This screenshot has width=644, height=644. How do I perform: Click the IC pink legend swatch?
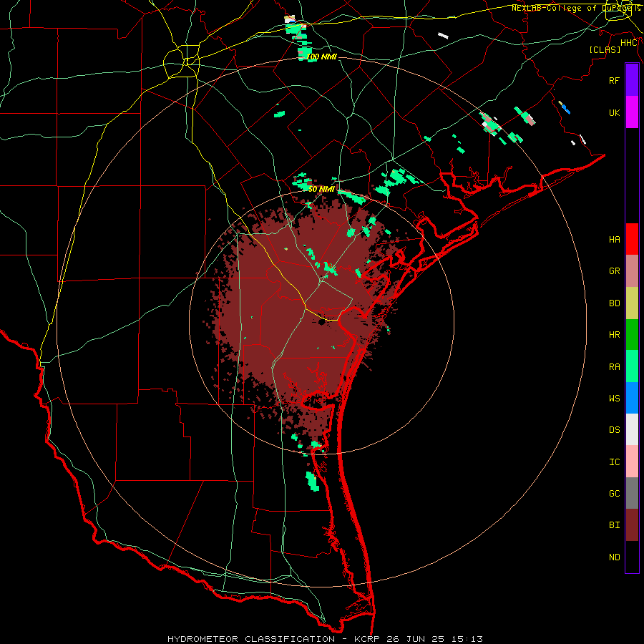(632, 462)
